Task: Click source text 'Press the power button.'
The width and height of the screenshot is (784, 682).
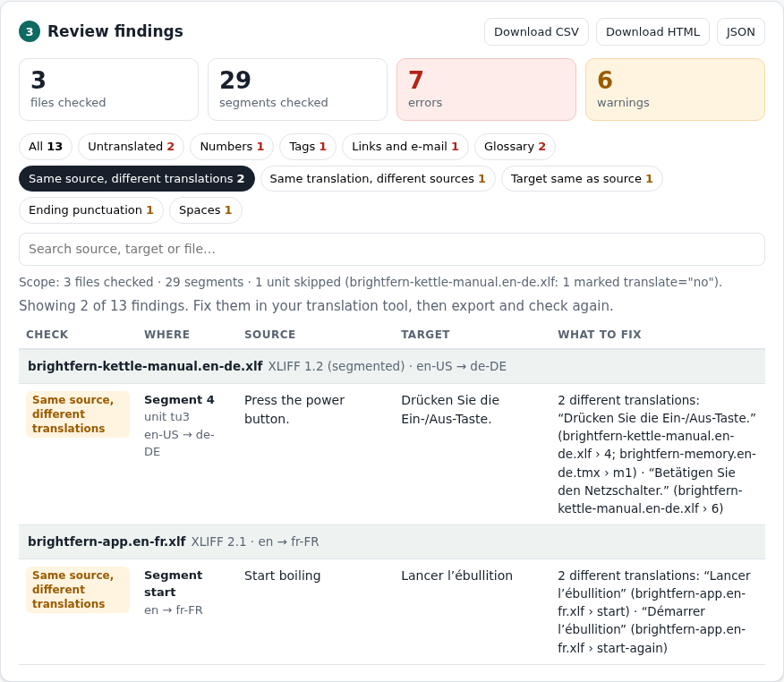Action: (x=294, y=410)
